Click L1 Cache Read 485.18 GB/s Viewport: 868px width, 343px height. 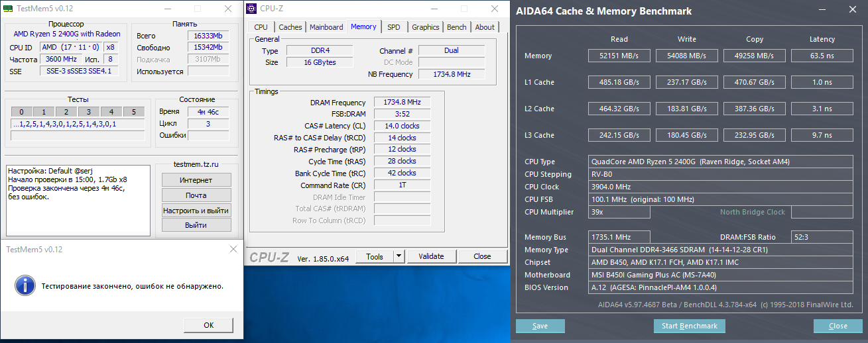tap(619, 82)
